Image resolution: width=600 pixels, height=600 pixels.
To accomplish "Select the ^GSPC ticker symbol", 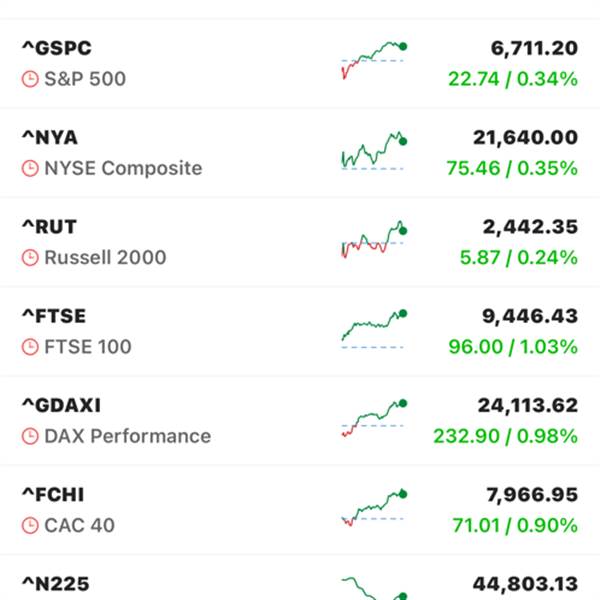I will [x=57, y=48].
